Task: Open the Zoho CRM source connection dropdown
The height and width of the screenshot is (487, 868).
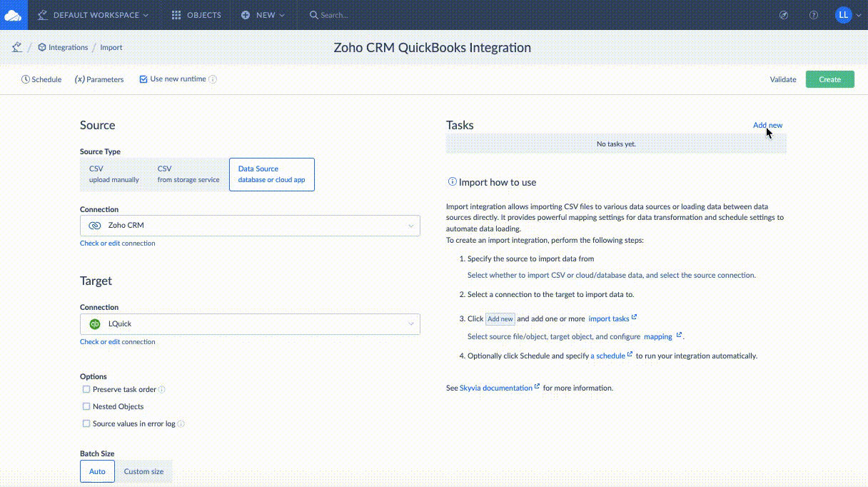Action: coord(250,226)
